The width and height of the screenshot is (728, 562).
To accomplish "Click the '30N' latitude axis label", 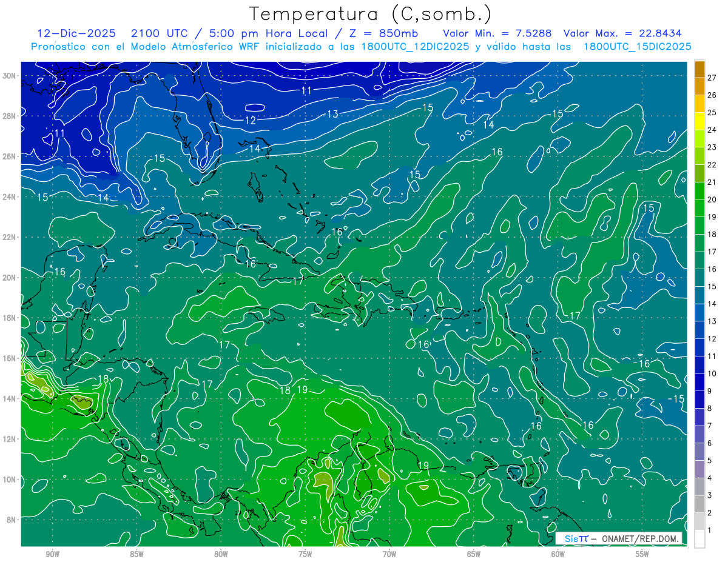I will tap(10, 75).
